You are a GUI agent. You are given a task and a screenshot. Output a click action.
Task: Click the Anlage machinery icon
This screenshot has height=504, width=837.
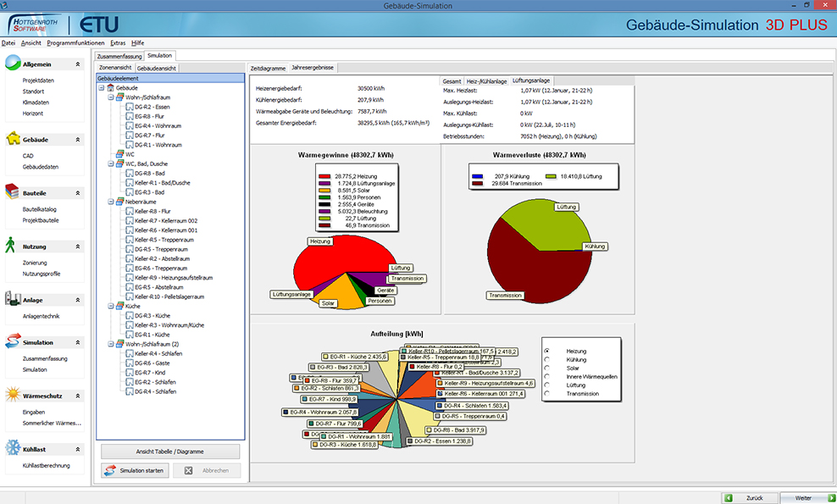[x=14, y=299]
